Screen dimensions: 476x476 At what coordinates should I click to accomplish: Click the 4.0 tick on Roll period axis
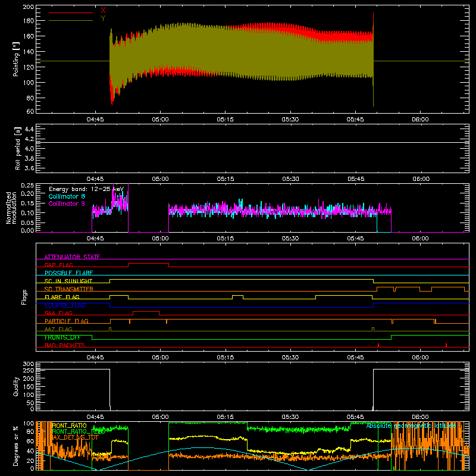29,149
